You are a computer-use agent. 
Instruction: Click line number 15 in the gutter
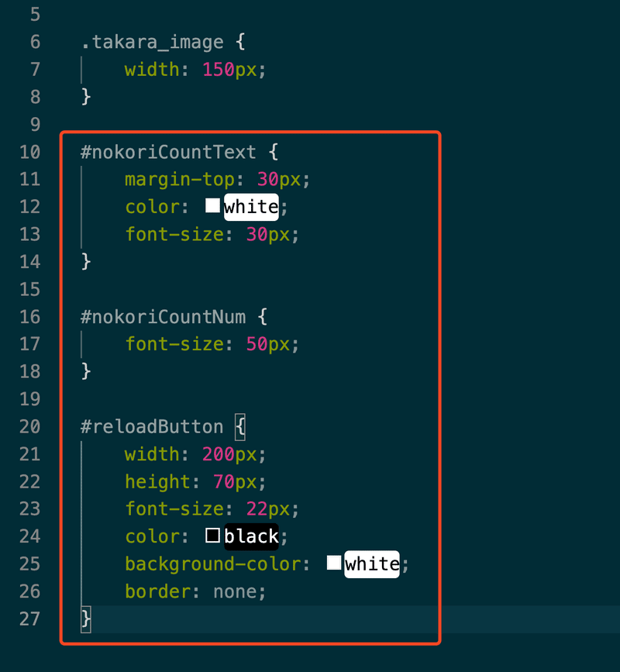point(30,289)
